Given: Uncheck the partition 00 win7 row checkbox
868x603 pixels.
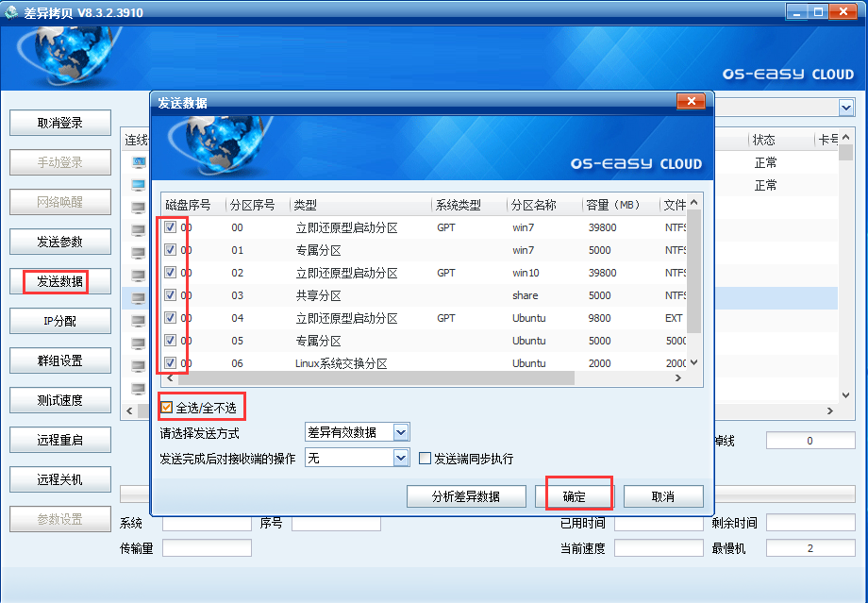Looking at the screenshot, I should pos(171,227).
